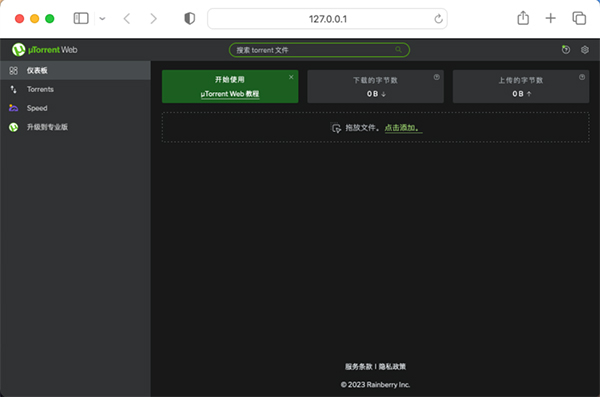Click the 下载的字节数 label

point(375,80)
